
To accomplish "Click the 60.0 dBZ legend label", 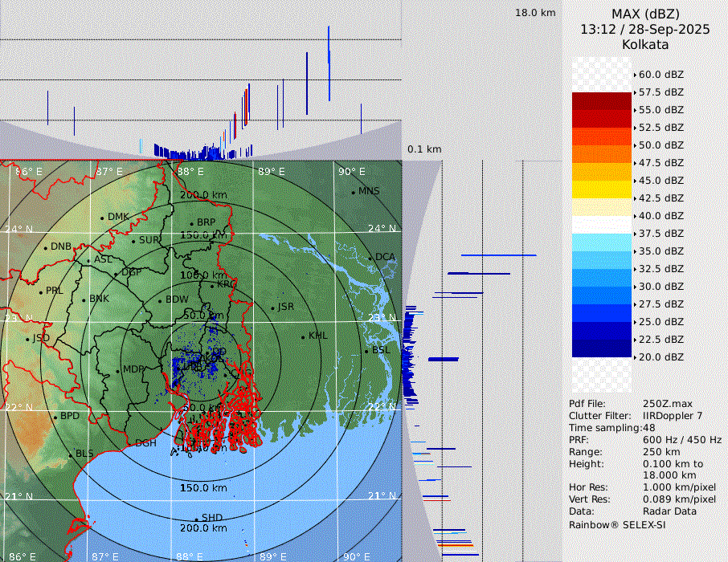I will (x=661, y=75).
